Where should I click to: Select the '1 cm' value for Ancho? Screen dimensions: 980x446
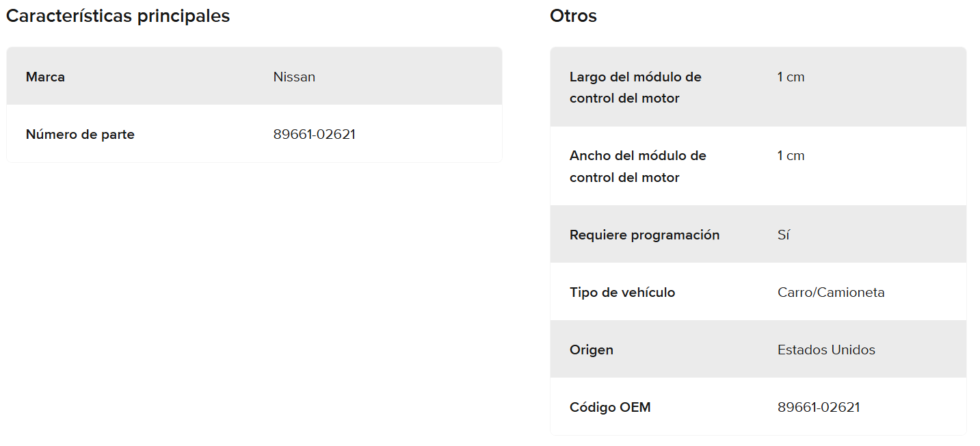(791, 156)
